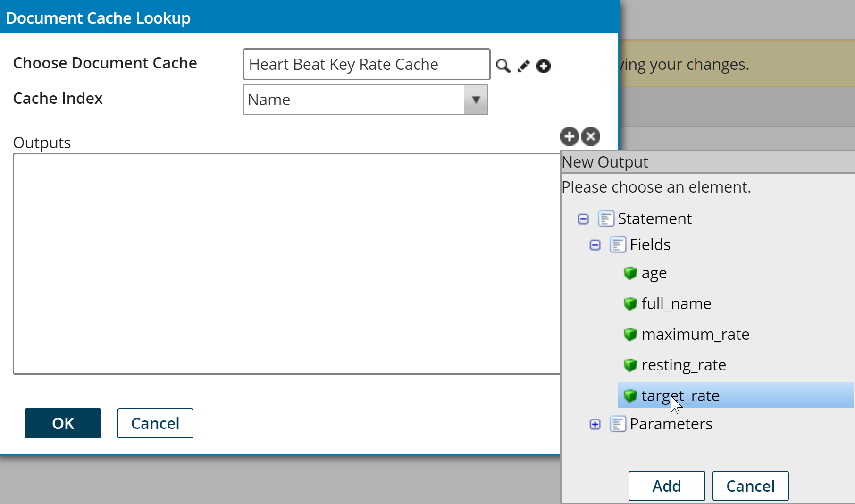This screenshot has height=504, width=855.
Task: Expand the Parameters tree node
Action: point(595,424)
